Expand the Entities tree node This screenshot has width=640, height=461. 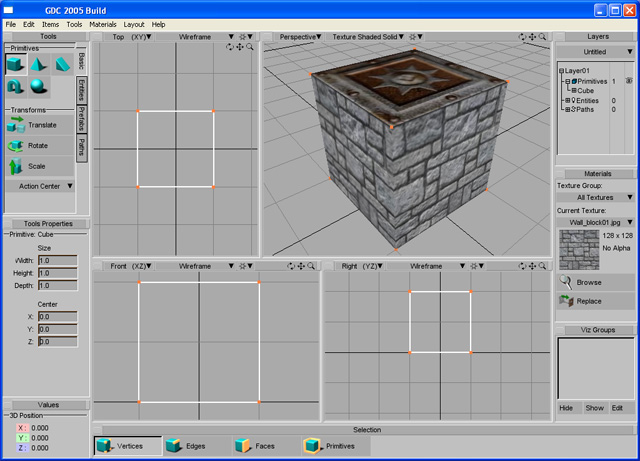[x=567, y=100]
